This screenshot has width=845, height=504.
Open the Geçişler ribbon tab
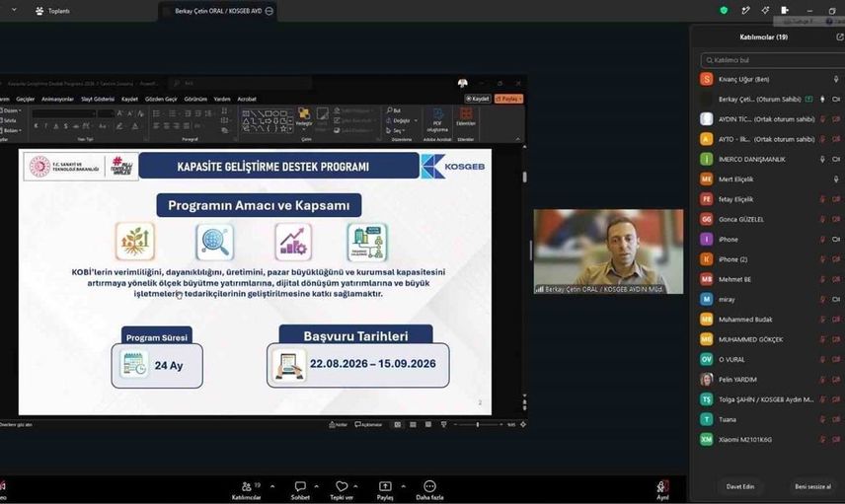26,99
